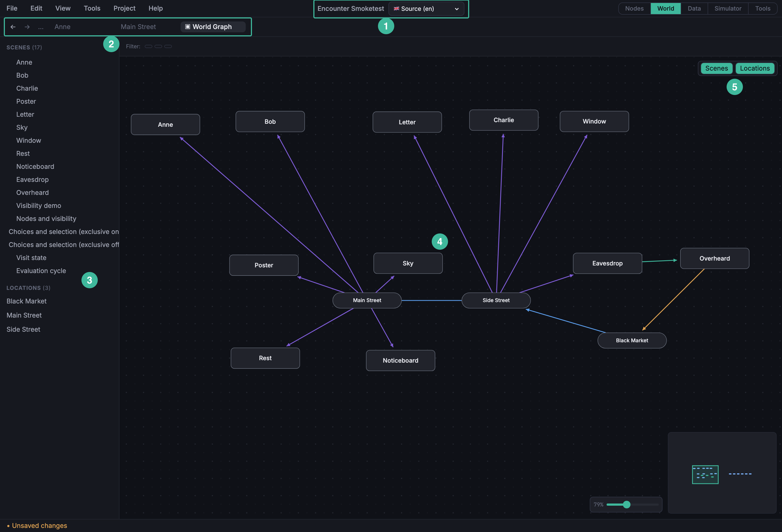
Task: Open the File menu
Action: pyautogui.click(x=12, y=8)
